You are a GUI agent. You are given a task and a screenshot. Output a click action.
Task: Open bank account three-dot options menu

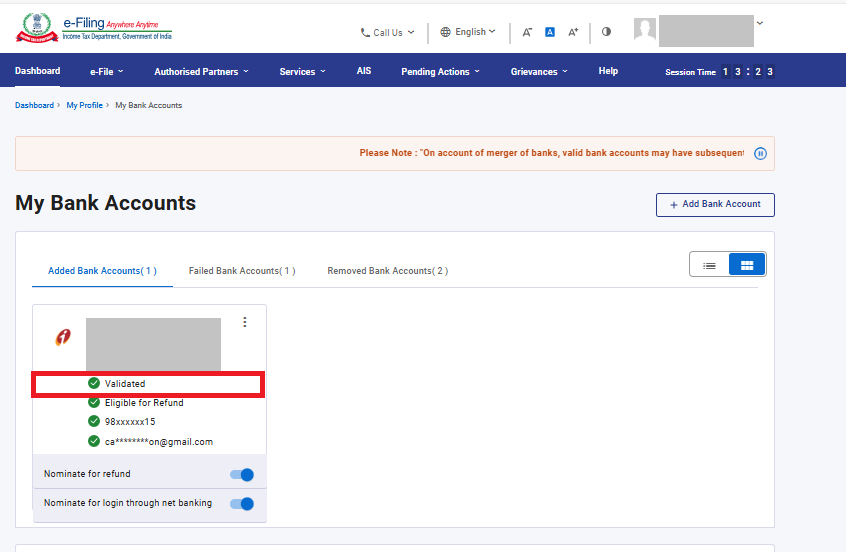pyautogui.click(x=245, y=322)
